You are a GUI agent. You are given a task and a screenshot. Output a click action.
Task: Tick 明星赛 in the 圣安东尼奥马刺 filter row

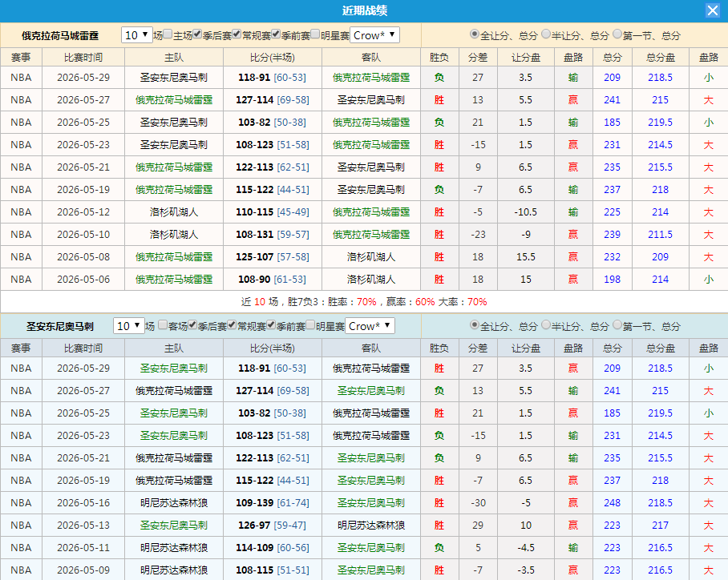310,324
